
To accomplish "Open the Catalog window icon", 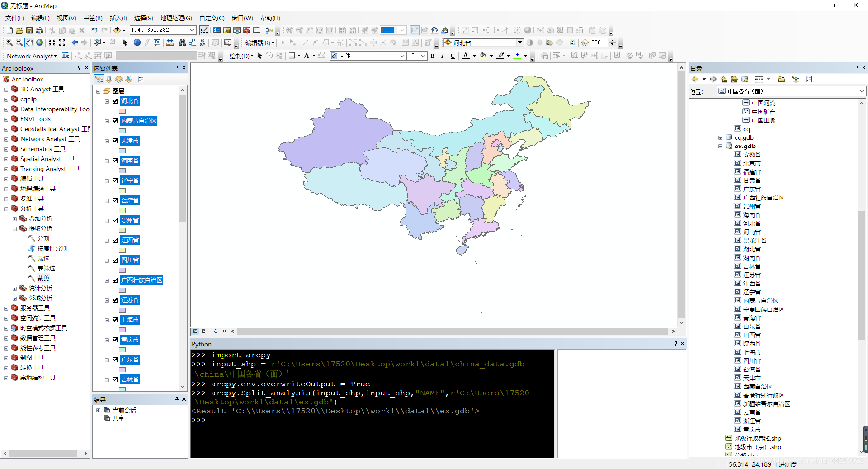I will [x=227, y=30].
